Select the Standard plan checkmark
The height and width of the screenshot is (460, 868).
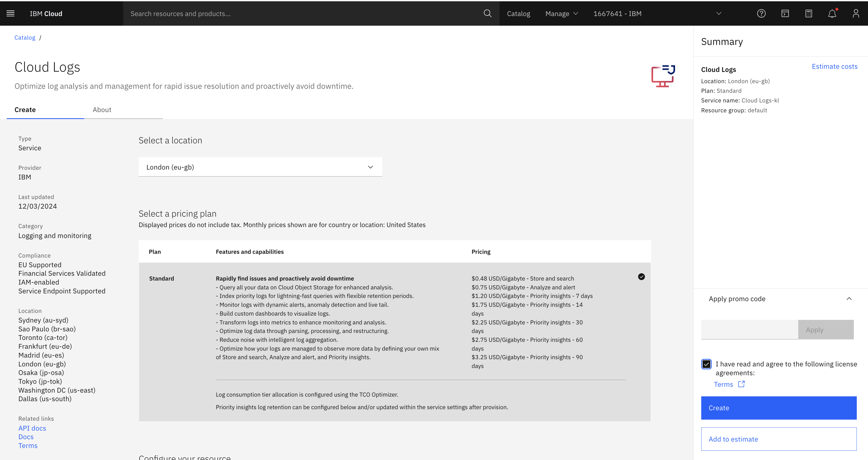[x=641, y=277]
